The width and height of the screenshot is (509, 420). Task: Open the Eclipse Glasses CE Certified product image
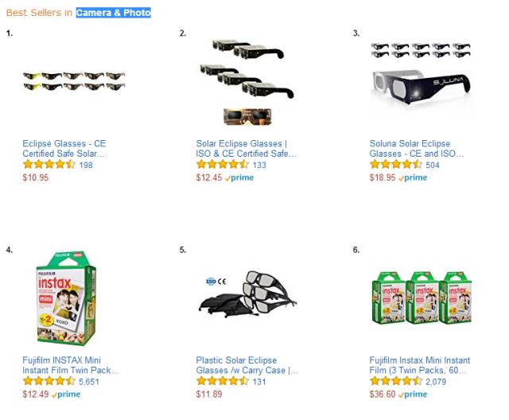tap(74, 81)
